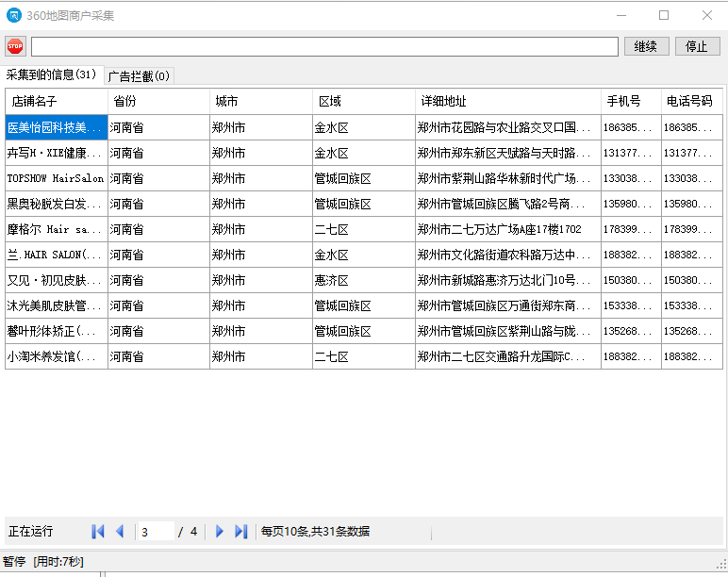
Task: Click the 电话号码 column header
Action: coord(692,101)
